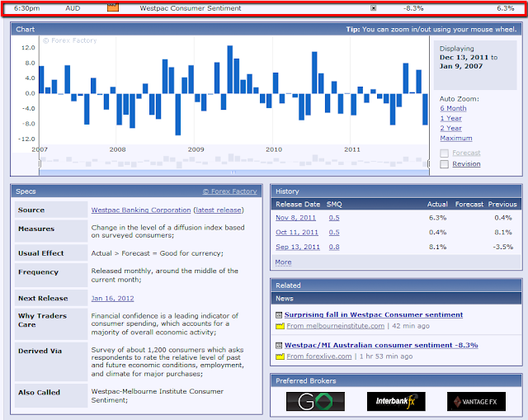The width and height of the screenshot is (528, 420).
Task: Choose the 2 Year auto zoom option
Action: tap(450, 128)
